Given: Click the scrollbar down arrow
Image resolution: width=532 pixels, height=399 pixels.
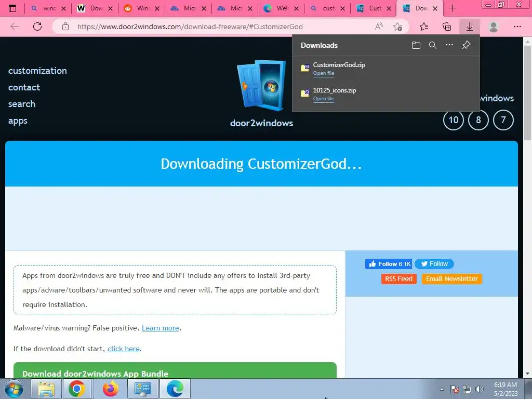Looking at the screenshot, I should tap(527, 374).
